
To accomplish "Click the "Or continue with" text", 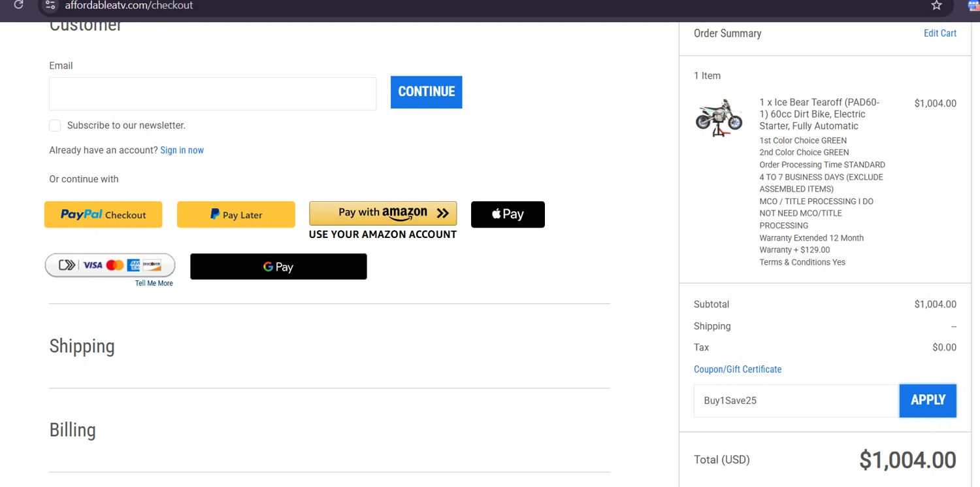I will coord(84,179).
